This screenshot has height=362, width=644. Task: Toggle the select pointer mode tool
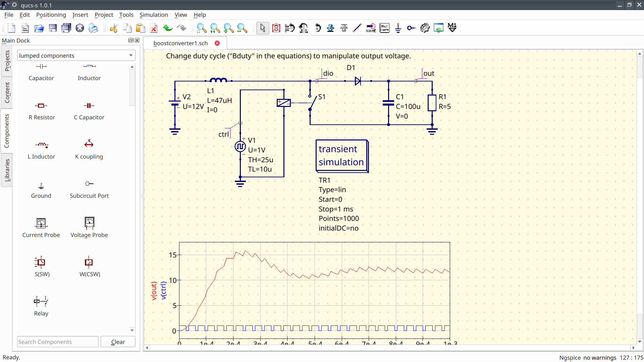click(x=263, y=28)
